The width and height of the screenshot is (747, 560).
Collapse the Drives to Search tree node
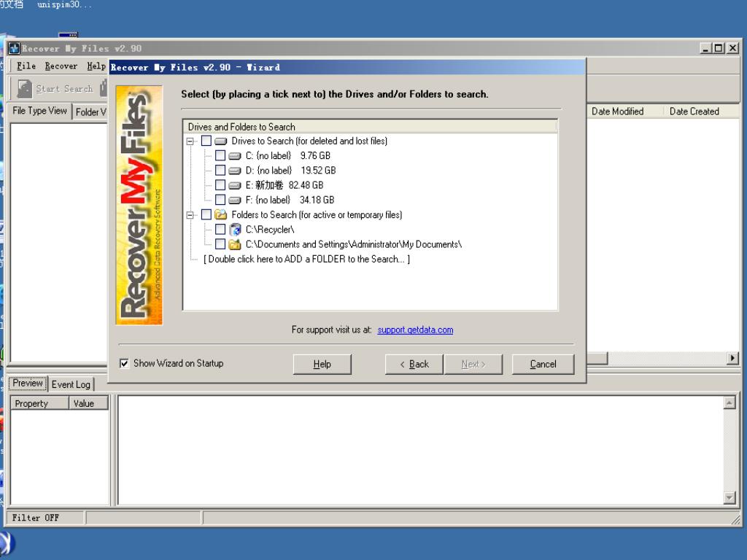190,141
